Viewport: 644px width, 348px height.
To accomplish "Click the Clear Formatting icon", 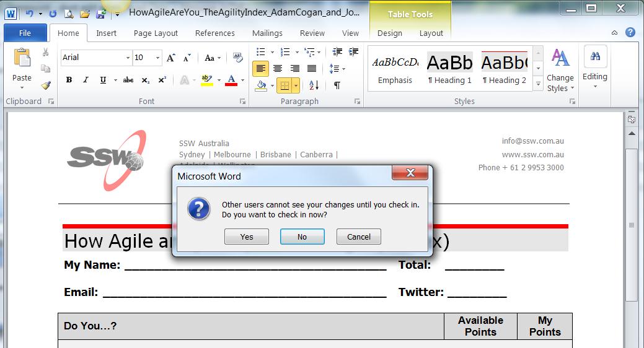I will pyautogui.click(x=238, y=57).
